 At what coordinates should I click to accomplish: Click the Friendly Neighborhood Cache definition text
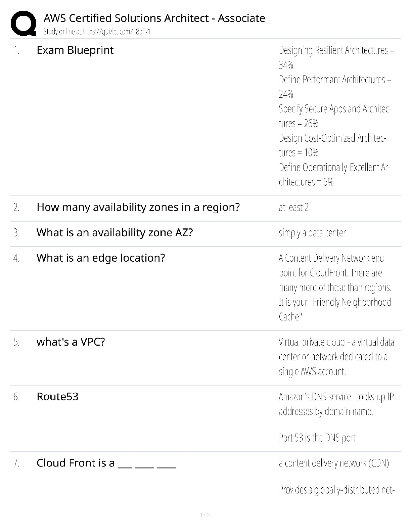pos(335,287)
